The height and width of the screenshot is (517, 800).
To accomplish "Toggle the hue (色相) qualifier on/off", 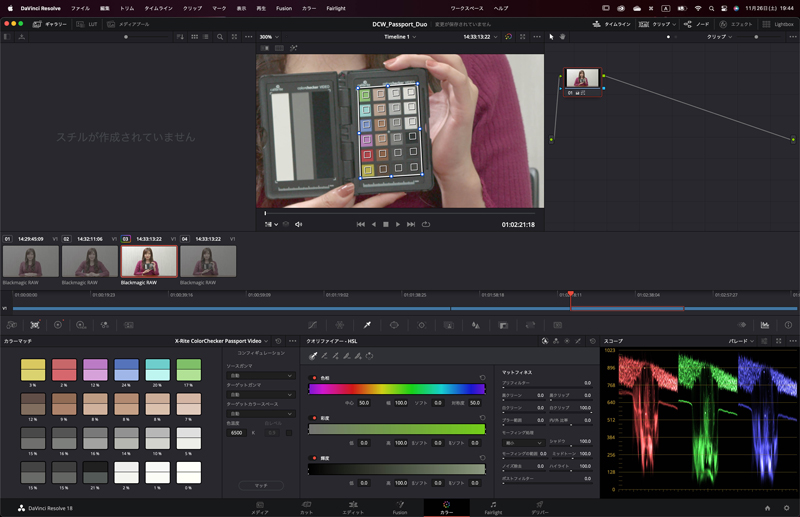I will click(313, 377).
